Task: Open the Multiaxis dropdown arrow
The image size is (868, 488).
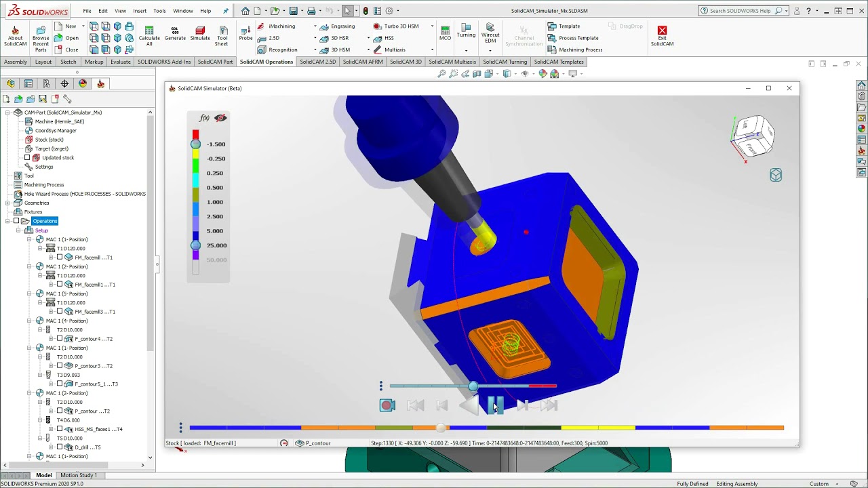Action: (x=432, y=49)
